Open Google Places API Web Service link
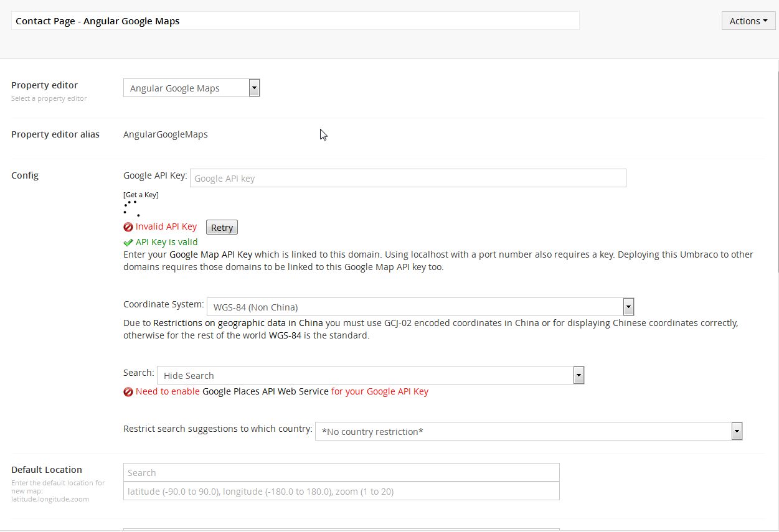 point(265,391)
